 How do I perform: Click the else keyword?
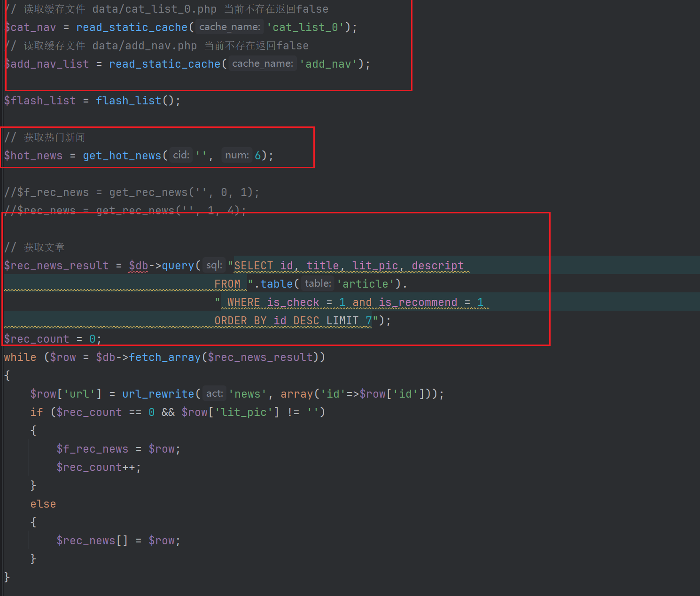43,504
